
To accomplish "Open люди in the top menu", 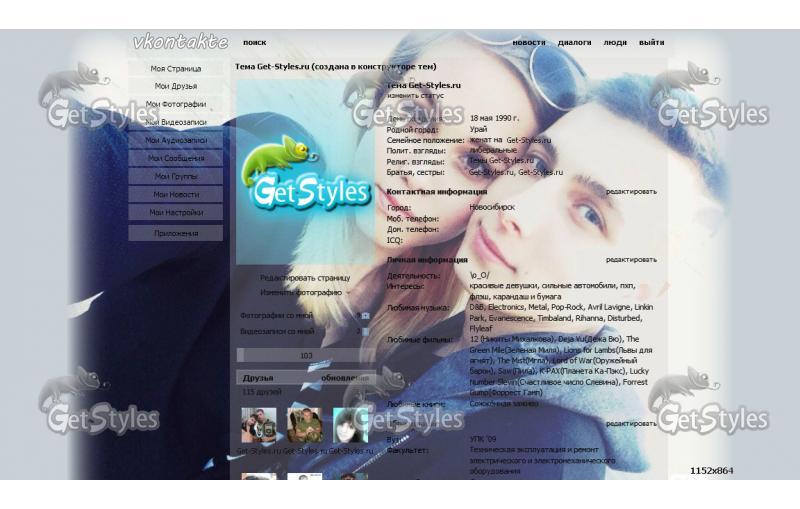I will (615, 42).
